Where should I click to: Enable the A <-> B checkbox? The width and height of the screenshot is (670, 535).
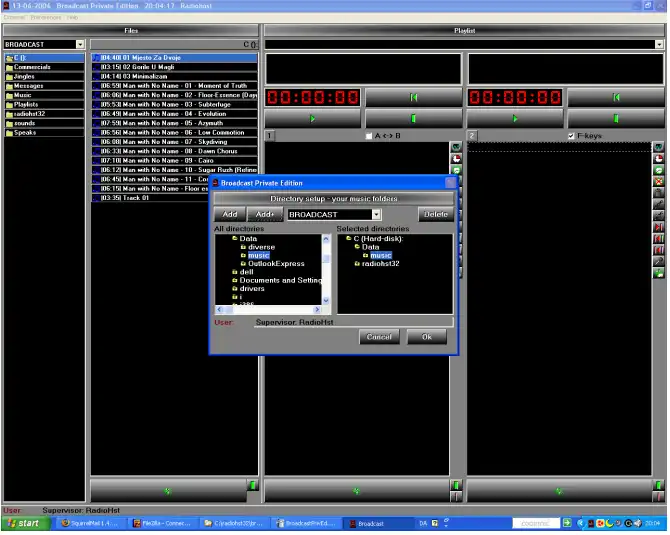[x=369, y=135]
